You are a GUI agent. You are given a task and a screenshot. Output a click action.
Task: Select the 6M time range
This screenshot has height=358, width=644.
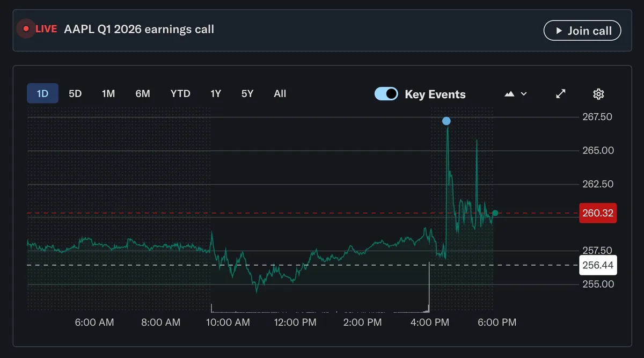click(143, 93)
